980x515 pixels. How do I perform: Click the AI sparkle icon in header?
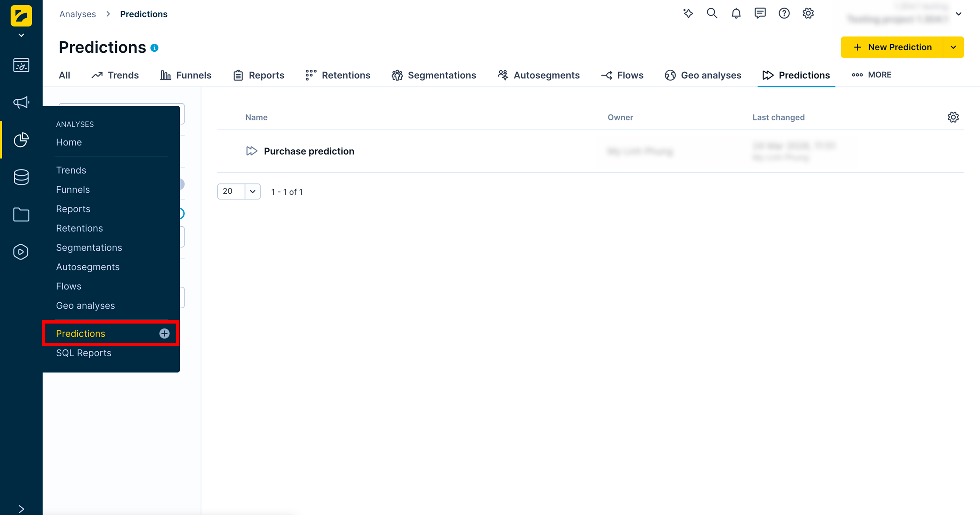point(688,14)
